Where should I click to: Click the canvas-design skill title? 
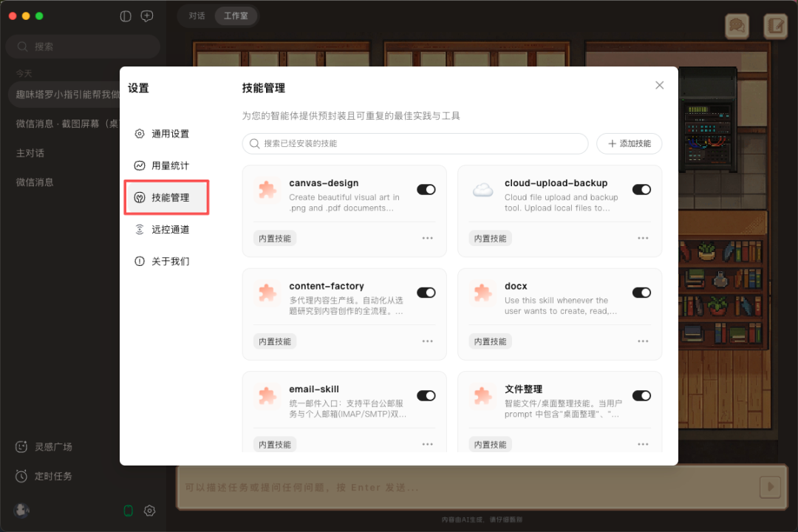[x=324, y=183]
